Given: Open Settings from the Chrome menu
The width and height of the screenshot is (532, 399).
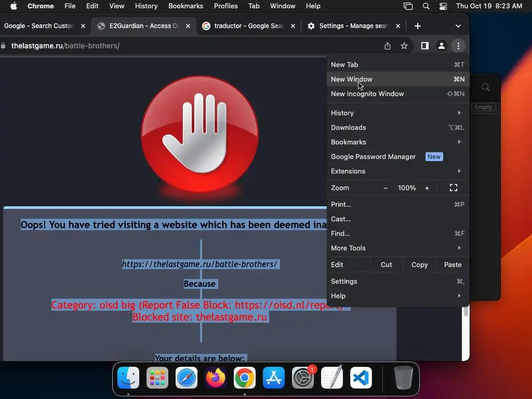Looking at the screenshot, I should [397, 281].
